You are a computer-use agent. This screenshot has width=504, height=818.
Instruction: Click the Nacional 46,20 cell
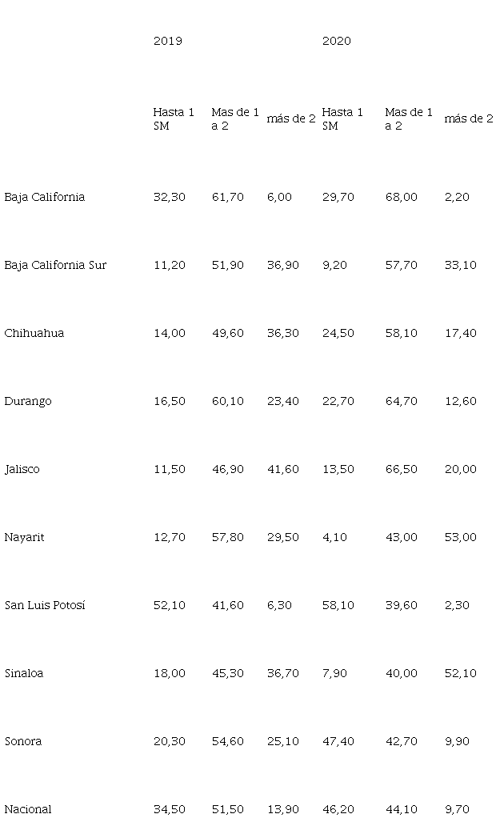(338, 809)
